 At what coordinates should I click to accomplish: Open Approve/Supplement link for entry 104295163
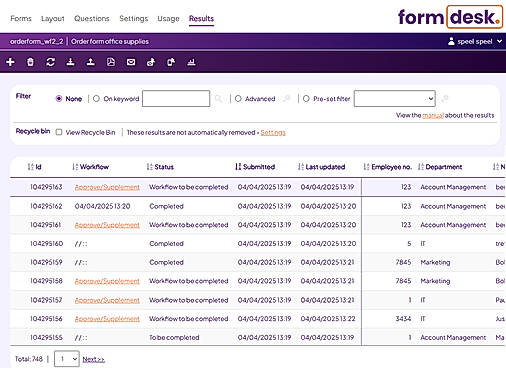(x=107, y=187)
